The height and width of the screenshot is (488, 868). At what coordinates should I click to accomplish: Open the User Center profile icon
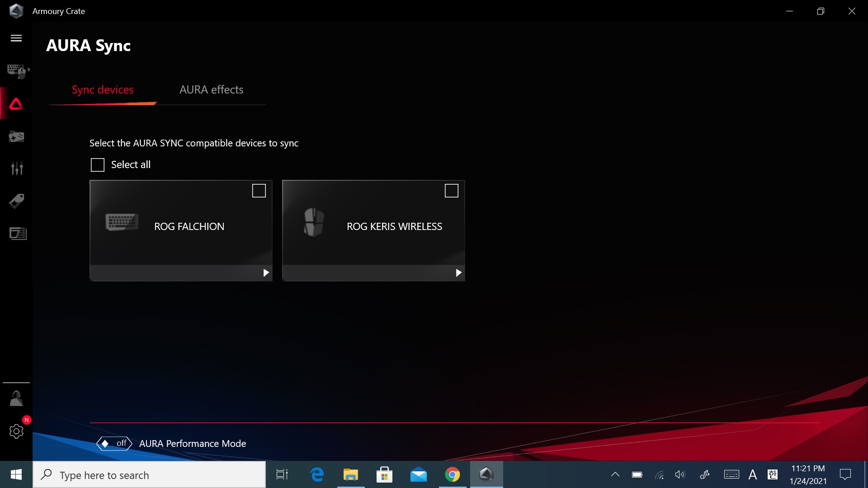click(x=16, y=399)
